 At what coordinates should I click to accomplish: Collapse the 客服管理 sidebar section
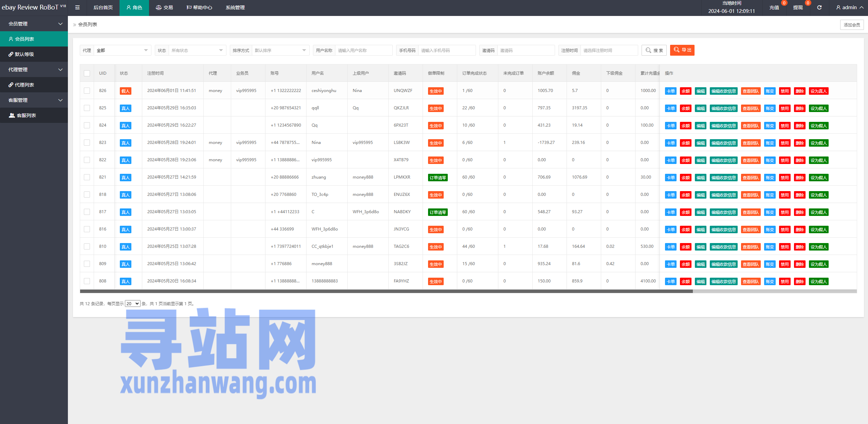coord(34,100)
